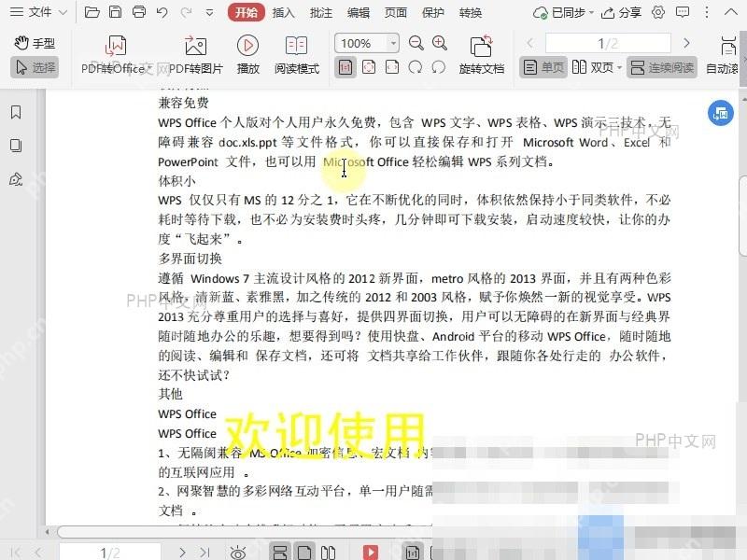
Task: Toggle eye protection mode icon
Action: [237, 553]
